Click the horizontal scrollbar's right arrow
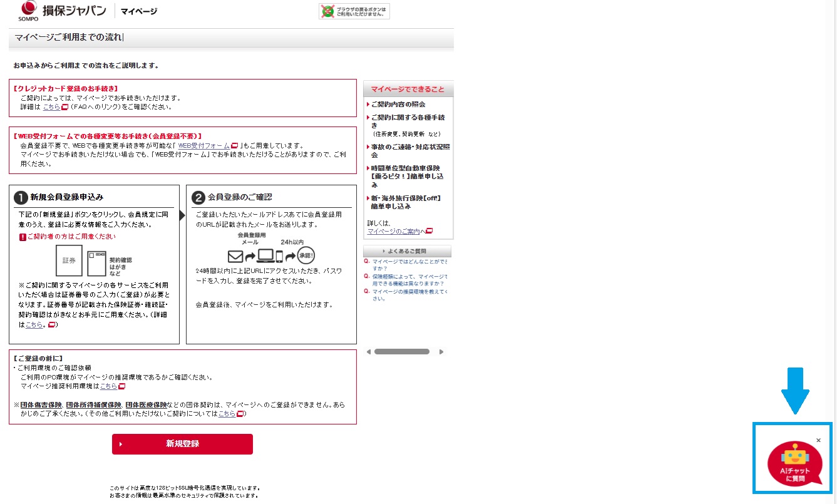This screenshot has width=837, height=504. [x=441, y=352]
